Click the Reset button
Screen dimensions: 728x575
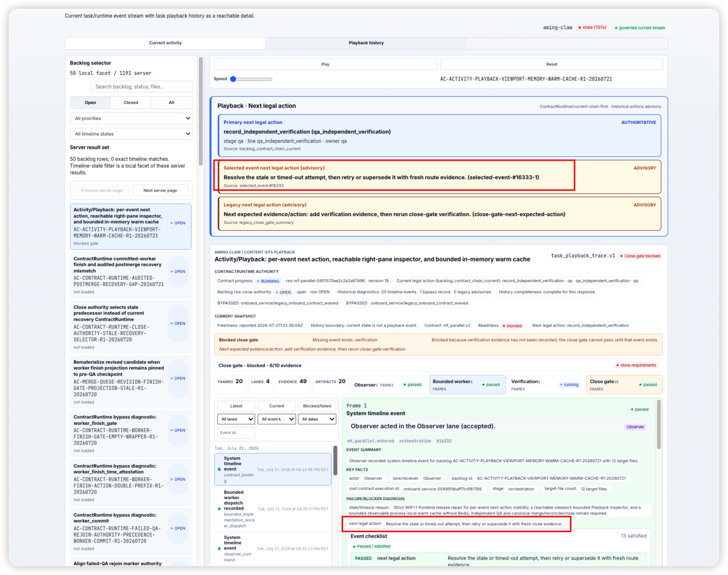pos(552,64)
